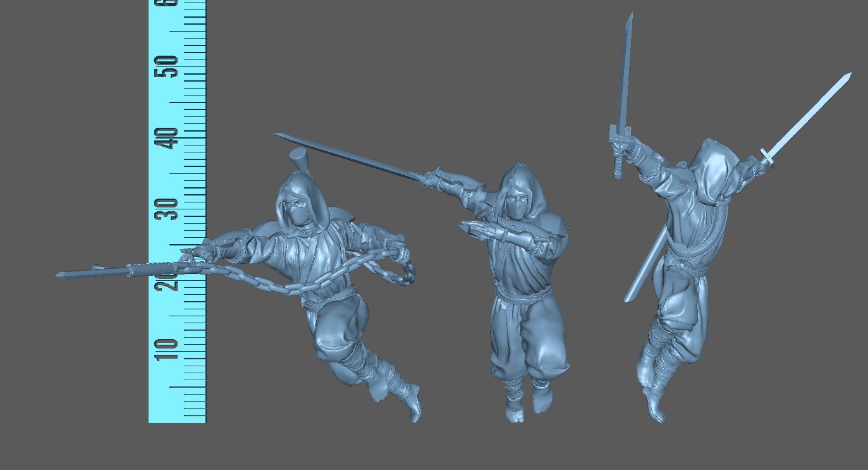Screen dimensions: 868x470
Task: Click the right ninja's angled sword tip
Action: [x=843, y=80]
